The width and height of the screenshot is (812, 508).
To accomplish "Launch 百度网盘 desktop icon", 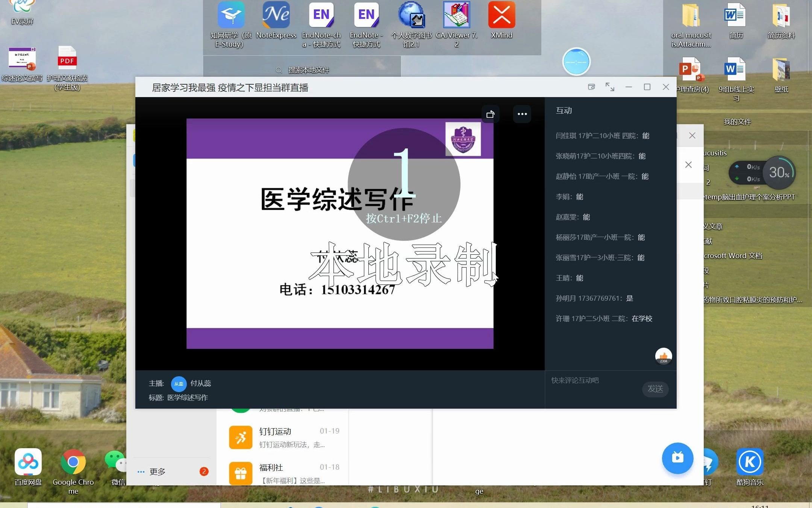I will pyautogui.click(x=28, y=467).
